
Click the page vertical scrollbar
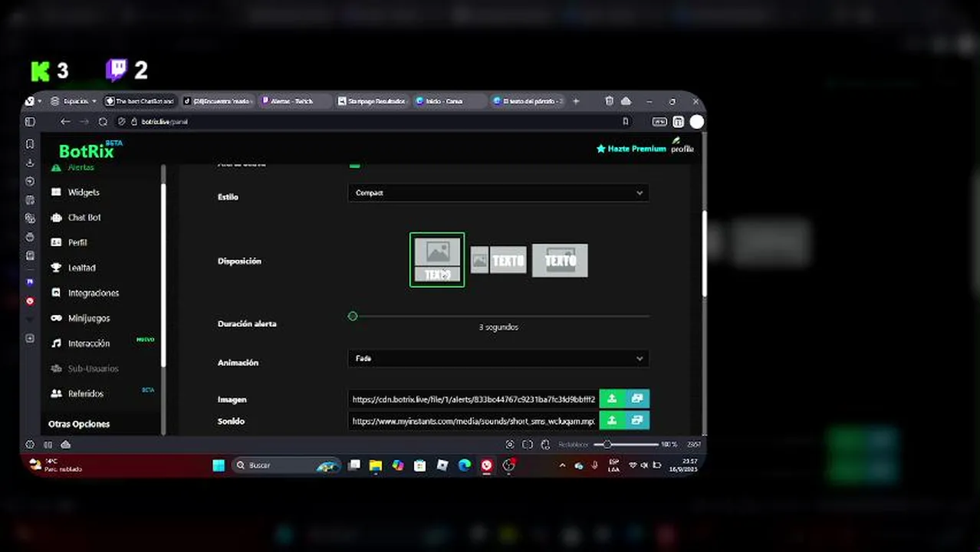coord(704,253)
